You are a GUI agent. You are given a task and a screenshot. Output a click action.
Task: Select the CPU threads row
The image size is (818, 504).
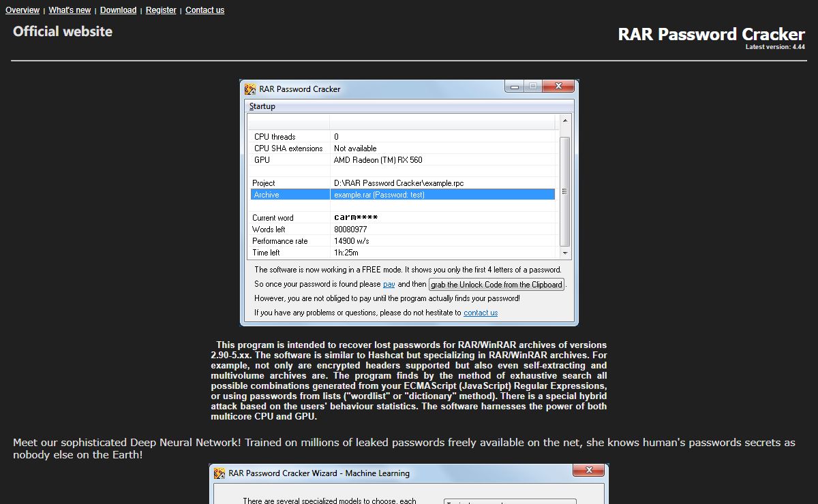[403, 137]
